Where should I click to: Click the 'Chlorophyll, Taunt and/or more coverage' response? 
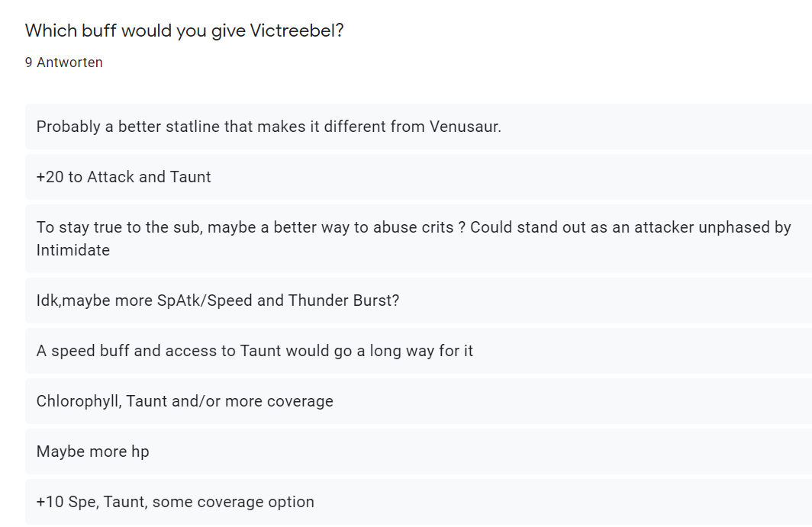point(418,400)
